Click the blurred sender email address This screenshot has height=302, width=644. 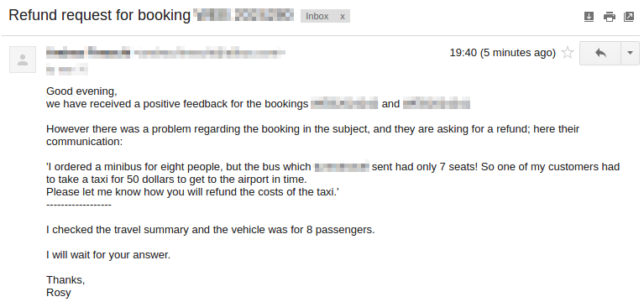[209, 53]
